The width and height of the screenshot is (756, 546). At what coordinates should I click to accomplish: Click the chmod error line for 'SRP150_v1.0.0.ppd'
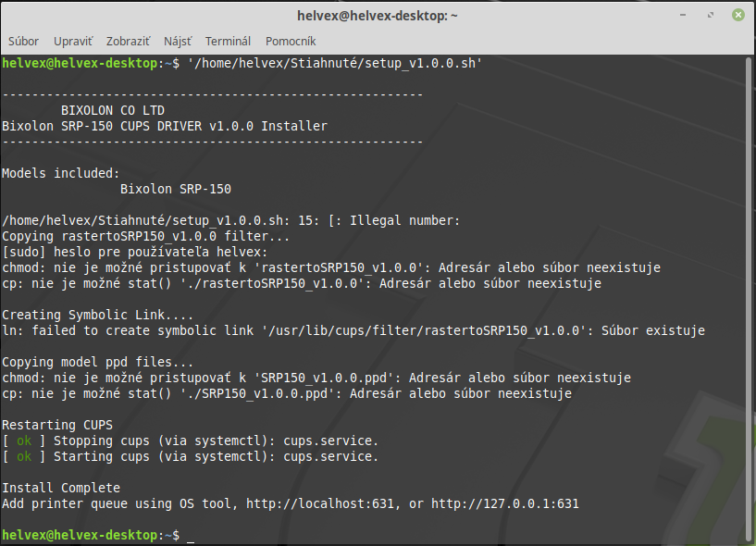[x=316, y=378]
